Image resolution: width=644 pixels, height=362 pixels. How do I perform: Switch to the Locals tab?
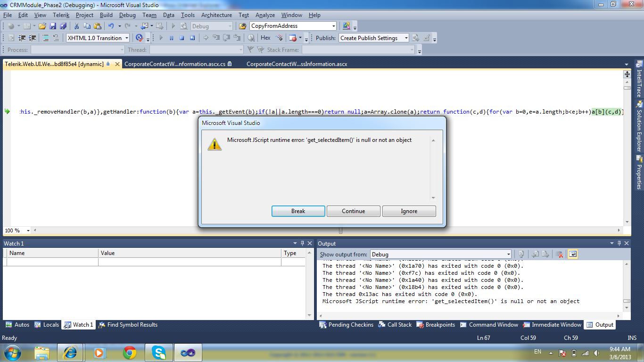[x=47, y=325]
